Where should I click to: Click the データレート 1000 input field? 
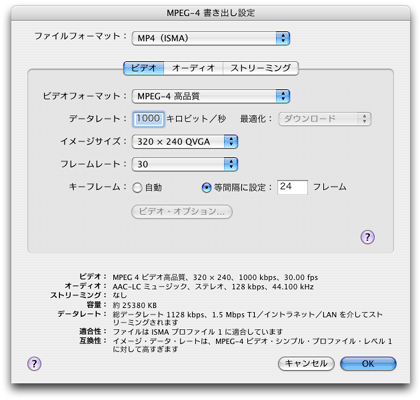click(x=148, y=119)
